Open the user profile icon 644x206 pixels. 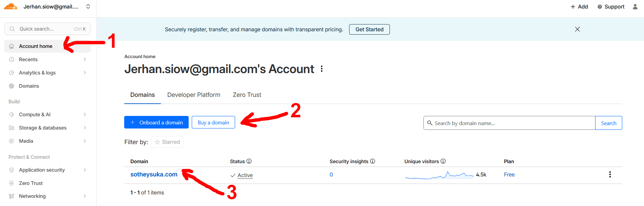click(x=635, y=7)
